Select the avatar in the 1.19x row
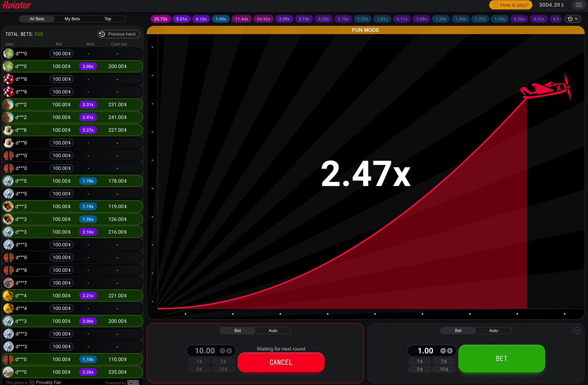Screen dimensions: 588x385 coord(8,206)
